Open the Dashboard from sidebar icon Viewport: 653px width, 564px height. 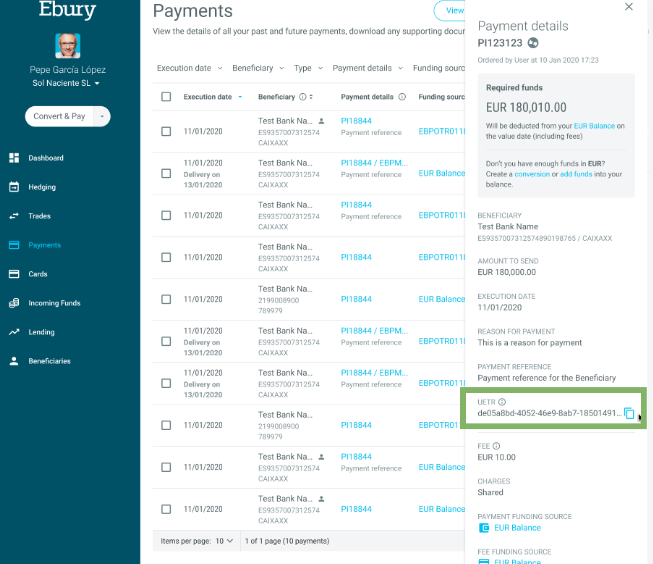[14, 158]
